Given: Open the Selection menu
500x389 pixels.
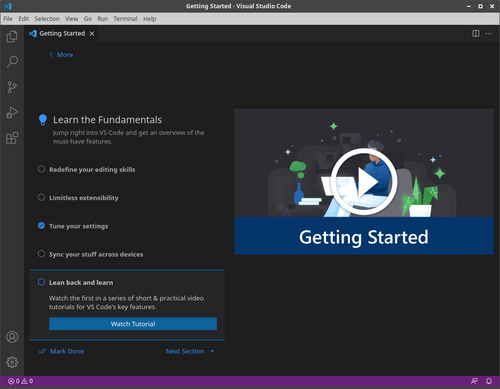Looking at the screenshot, I should [x=47, y=19].
